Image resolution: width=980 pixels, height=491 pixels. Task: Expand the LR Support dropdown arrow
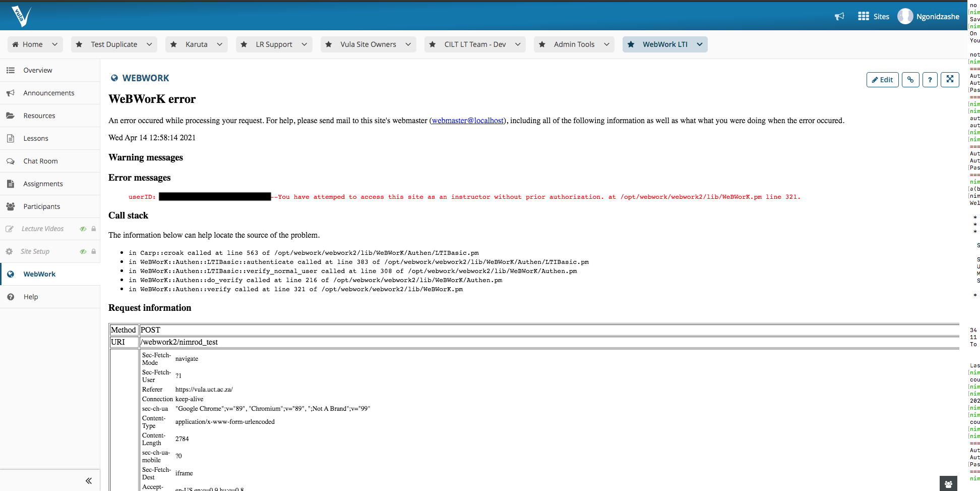pos(304,44)
